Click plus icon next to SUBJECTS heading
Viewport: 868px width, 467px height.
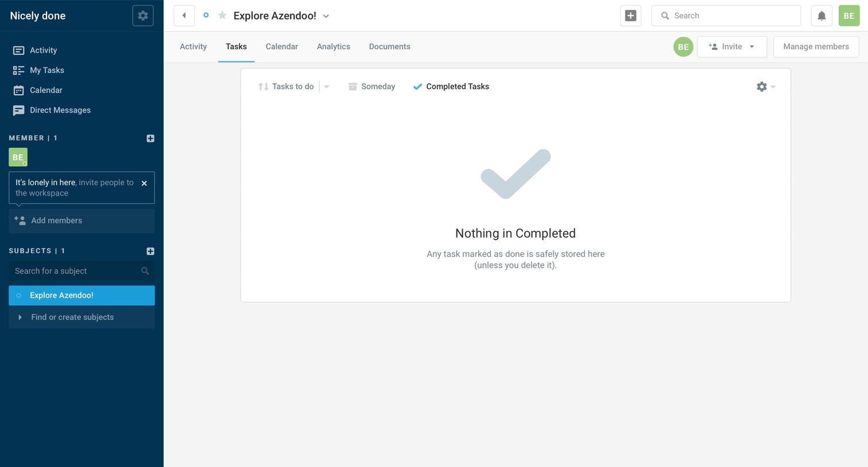(x=150, y=251)
